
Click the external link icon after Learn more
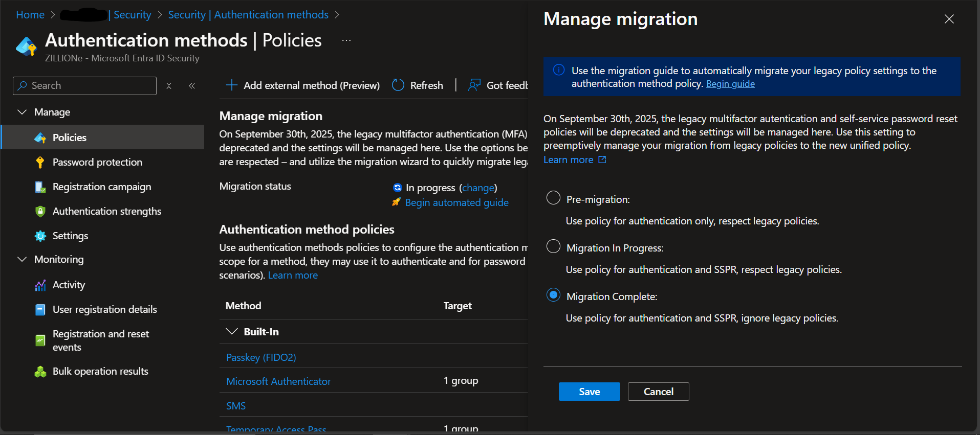click(x=602, y=159)
